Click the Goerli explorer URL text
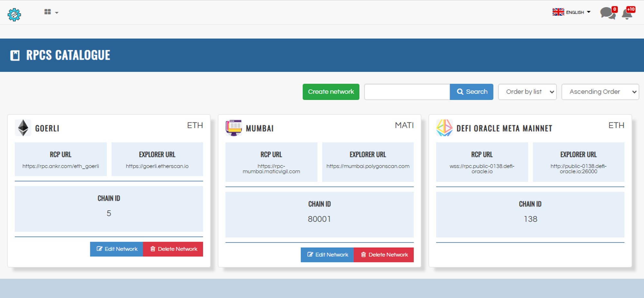The image size is (644, 298). 157,166
